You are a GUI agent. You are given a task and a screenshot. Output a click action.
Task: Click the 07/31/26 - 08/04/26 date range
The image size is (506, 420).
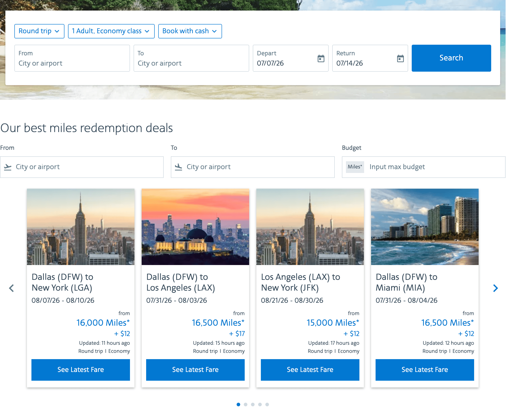(x=407, y=301)
